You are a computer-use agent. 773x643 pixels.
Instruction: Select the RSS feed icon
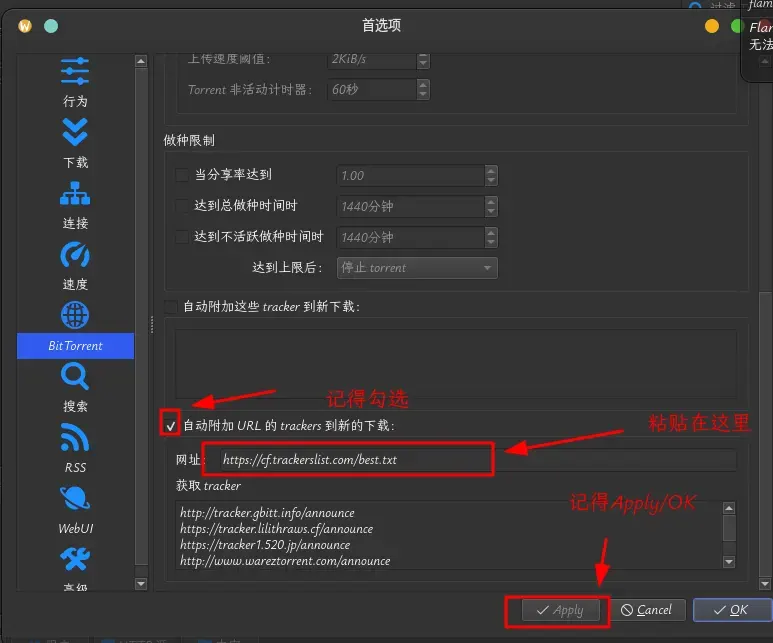point(75,437)
